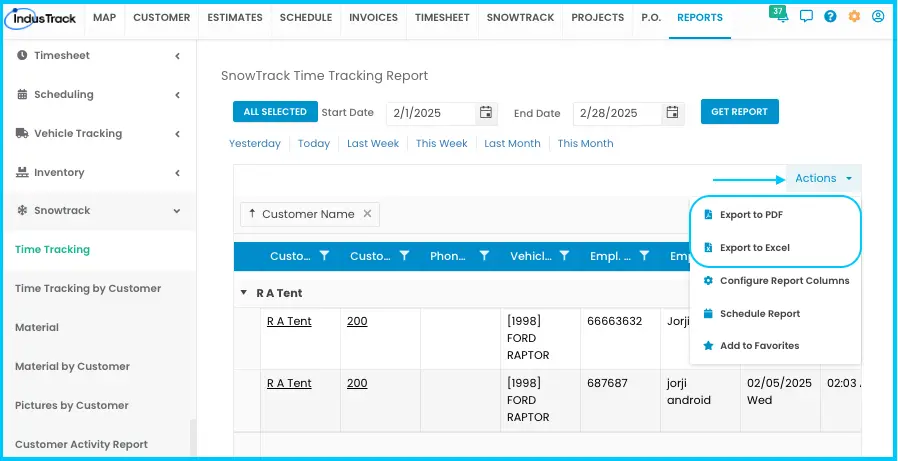Open the MAP tab
Image resolution: width=898 pixels, height=461 pixels.
pyautogui.click(x=104, y=18)
